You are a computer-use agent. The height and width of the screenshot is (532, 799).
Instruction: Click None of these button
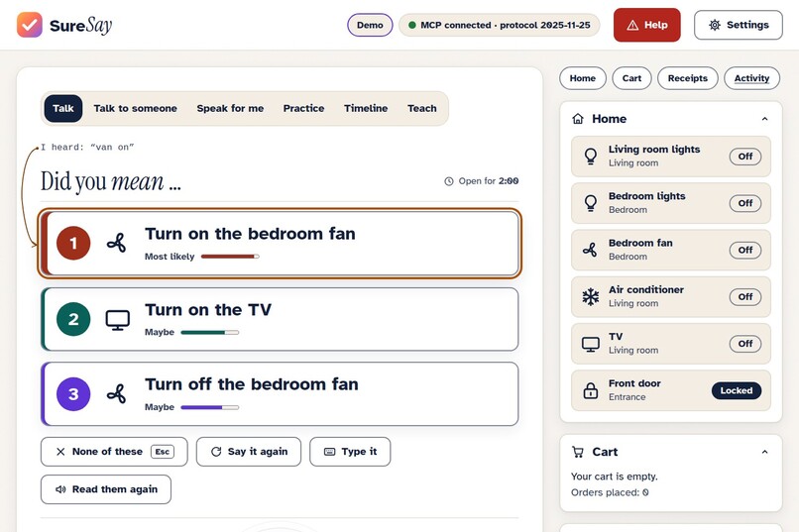(x=114, y=452)
